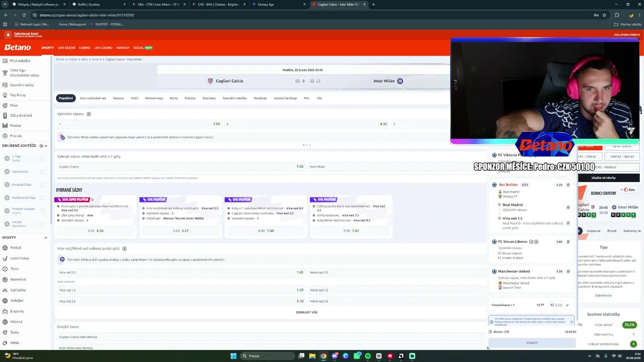Toggle the Evropská liga checkbox
The width and height of the screenshot is (644, 362).
tap(42, 185)
